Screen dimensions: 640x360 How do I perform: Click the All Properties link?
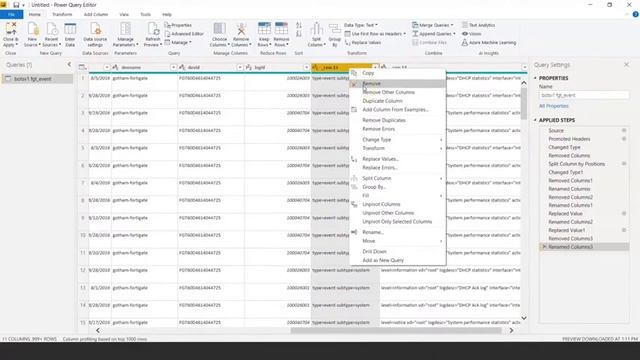click(x=553, y=106)
